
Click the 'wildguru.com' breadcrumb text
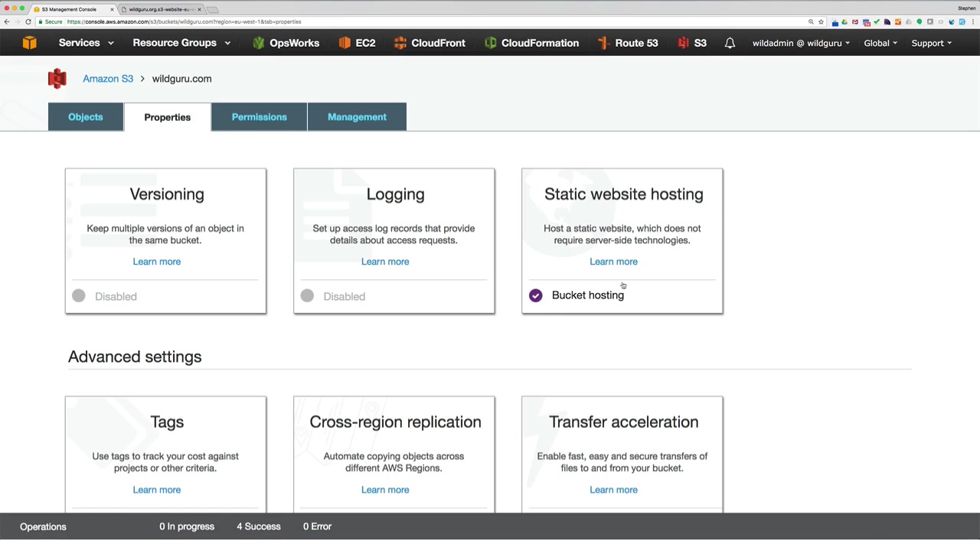[x=181, y=79]
